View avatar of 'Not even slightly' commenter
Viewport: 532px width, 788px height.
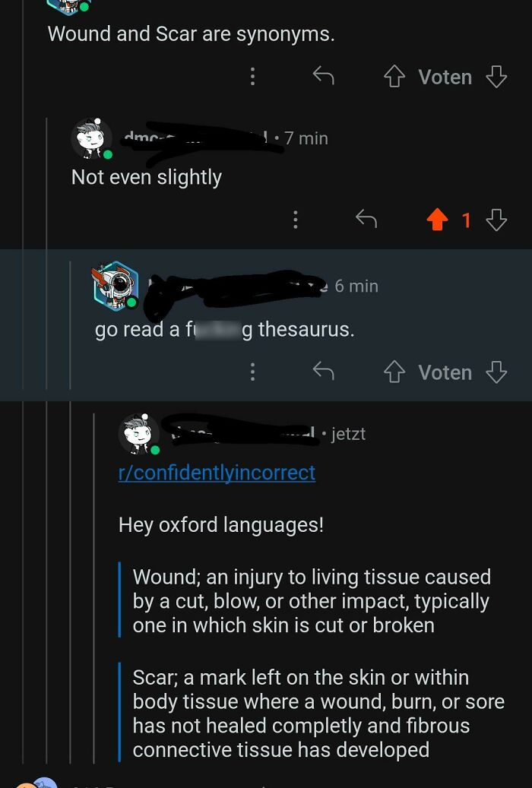(x=92, y=138)
